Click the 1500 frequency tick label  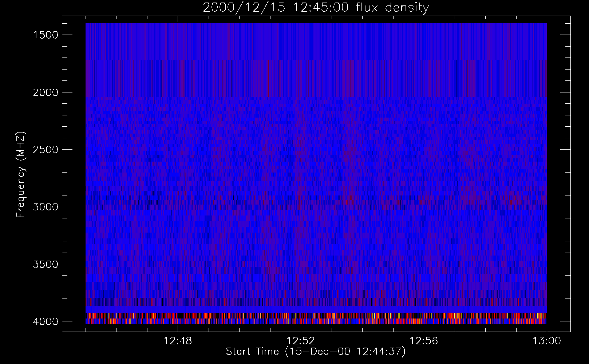click(x=46, y=35)
